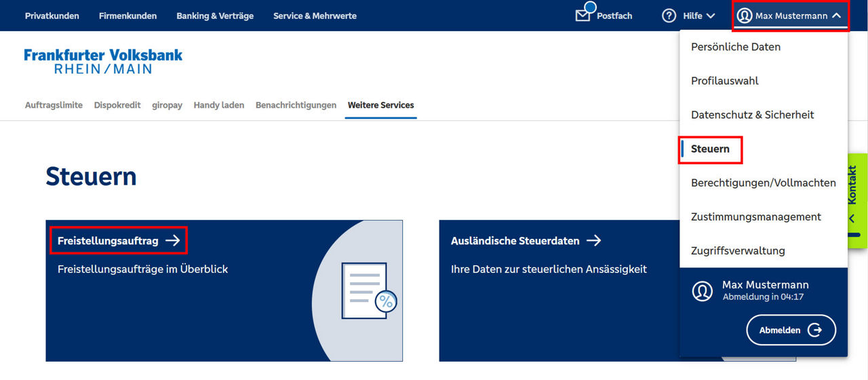This screenshot has height=380, width=868.
Task: Open the Ausländische Steuerdaten link
Action: click(x=515, y=241)
